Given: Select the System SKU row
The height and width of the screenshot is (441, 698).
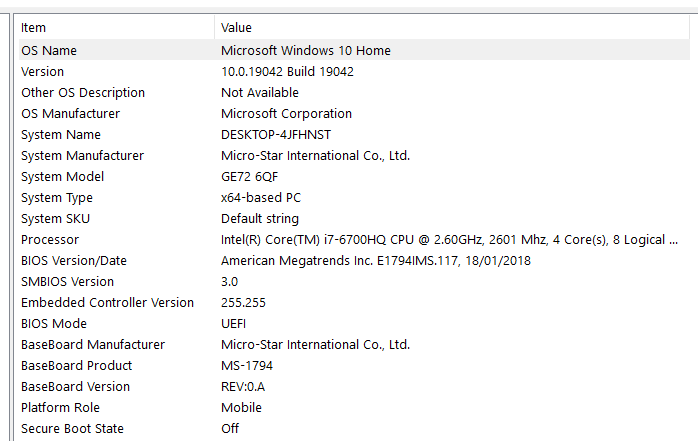Looking at the screenshot, I should pos(354,218).
